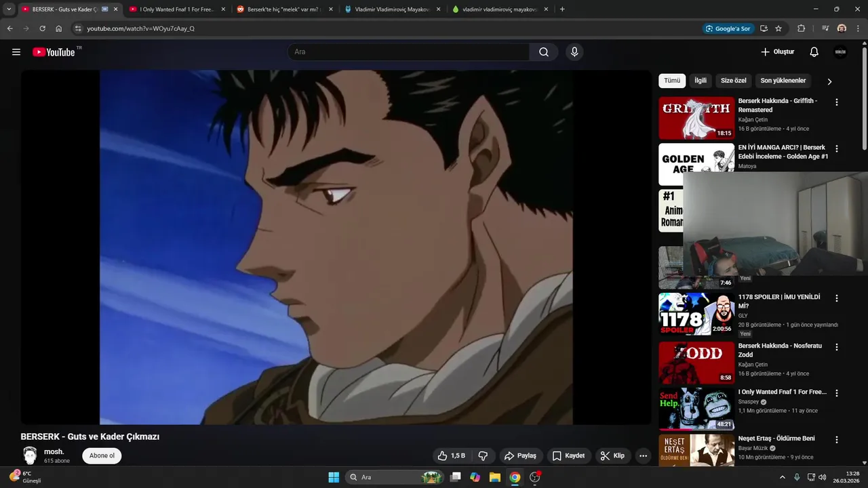The height and width of the screenshot is (488, 868).
Task: Click the address bar URL
Action: 140,28
